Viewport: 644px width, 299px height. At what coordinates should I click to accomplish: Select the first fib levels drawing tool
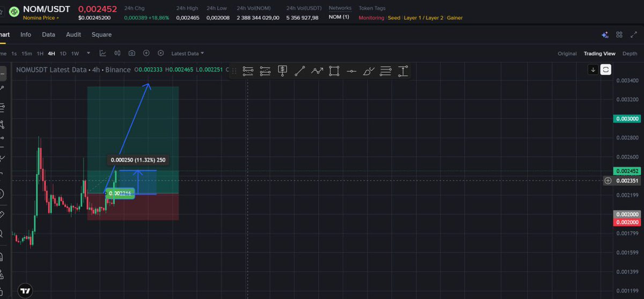248,70
